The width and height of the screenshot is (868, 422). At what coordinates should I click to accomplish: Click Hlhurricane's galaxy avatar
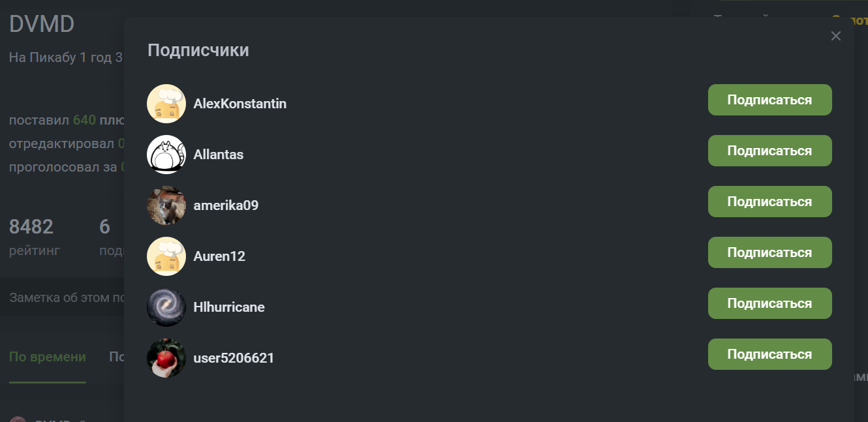[166, 307]
